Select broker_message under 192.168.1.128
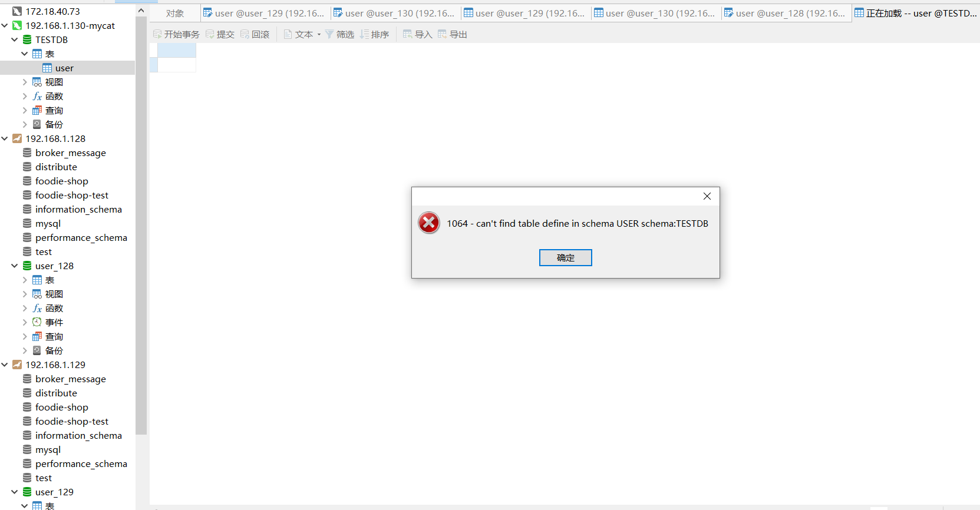Viewport: 980px width, 510px height. (x=70, y=153)
